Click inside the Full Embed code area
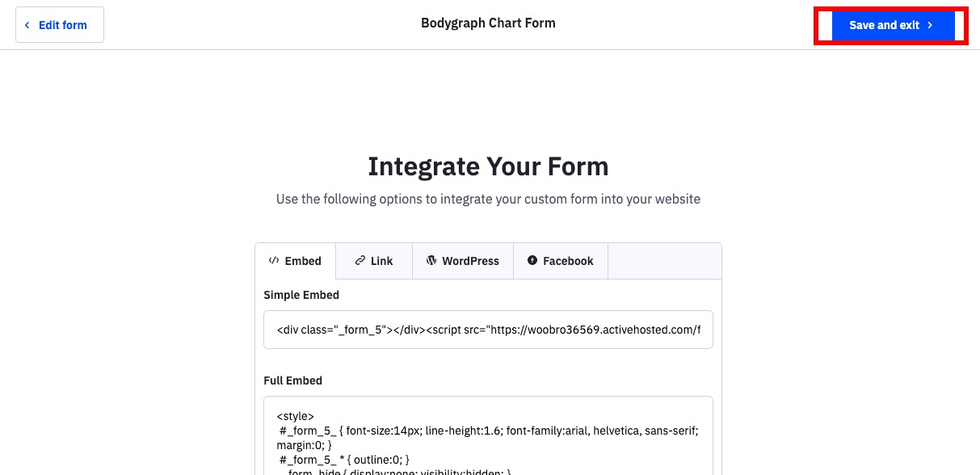The width and height of the screenshot is (980, 475). (x=488, y=435)
